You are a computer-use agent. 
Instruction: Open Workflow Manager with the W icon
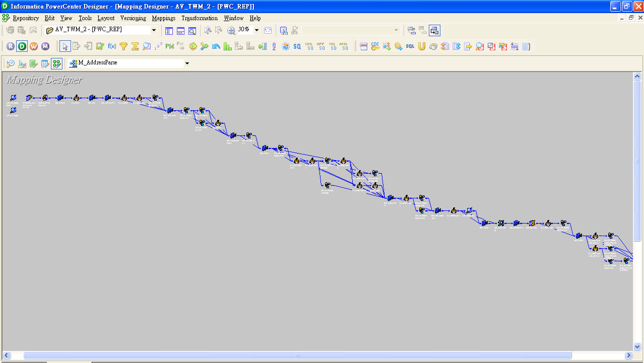tap(34, 46)
